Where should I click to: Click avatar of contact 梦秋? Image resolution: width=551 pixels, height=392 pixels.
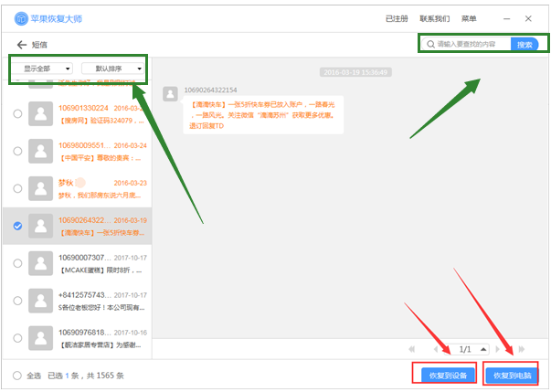point(41,188)
